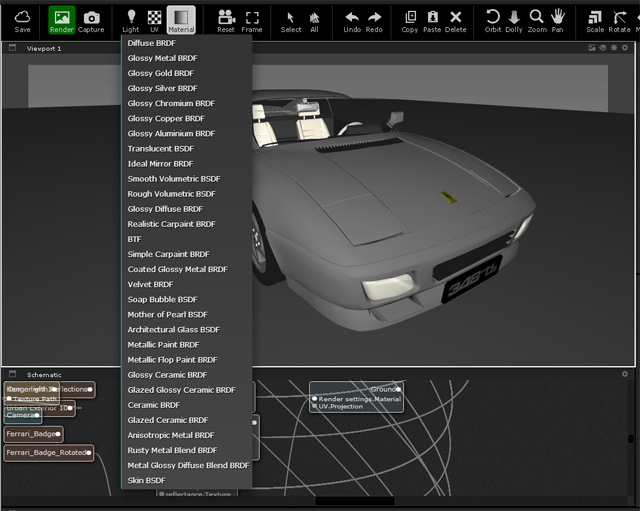Viewport: 640px width, 511px height.
Task: Activate the Pan hand tool
Action: coord(558,21)
